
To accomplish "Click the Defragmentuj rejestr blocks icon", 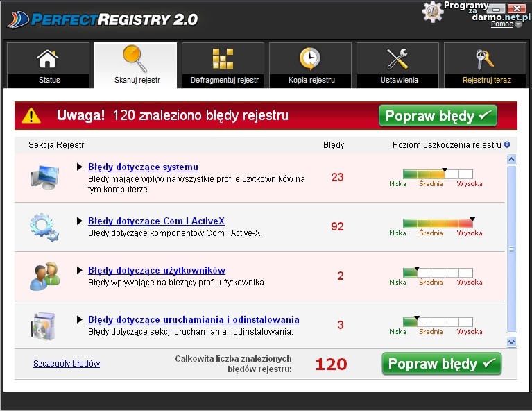I will tap(223, 59).
